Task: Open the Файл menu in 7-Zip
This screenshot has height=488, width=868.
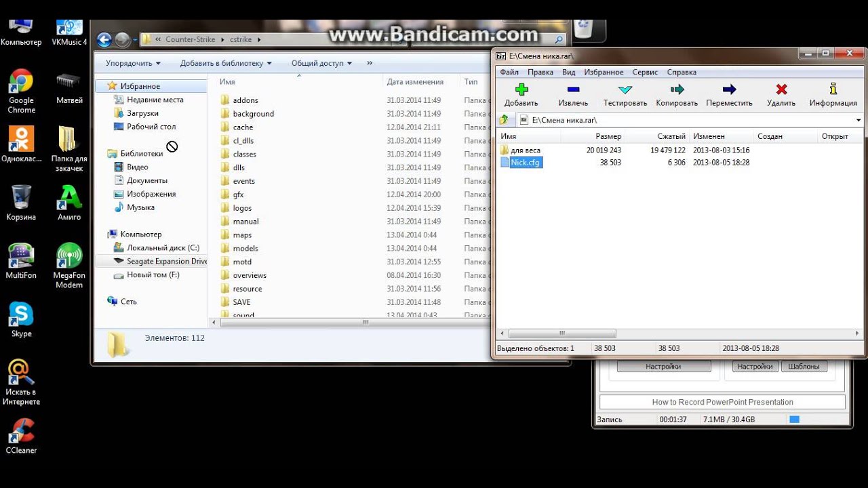Action: (x=509, y=72)
